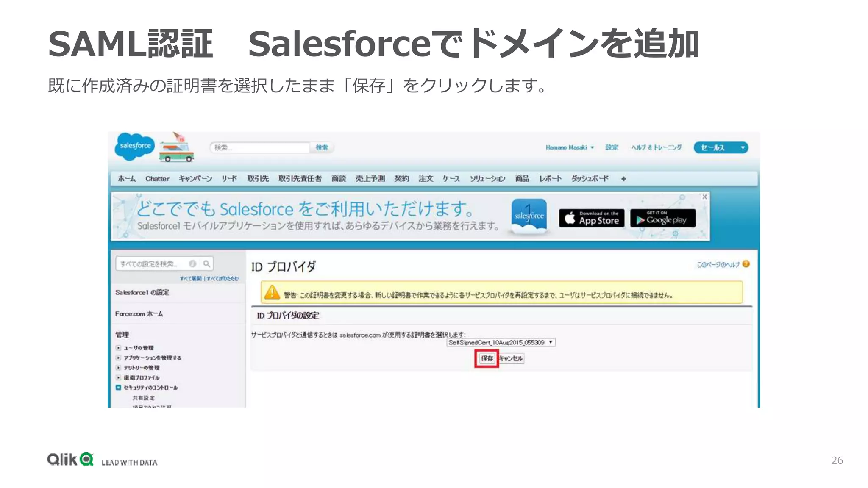Image resolution: width=868 pixels, height=488 pixels.
Task: Click the search magnifier in setup sidebar
Action: tap(206, 264)
